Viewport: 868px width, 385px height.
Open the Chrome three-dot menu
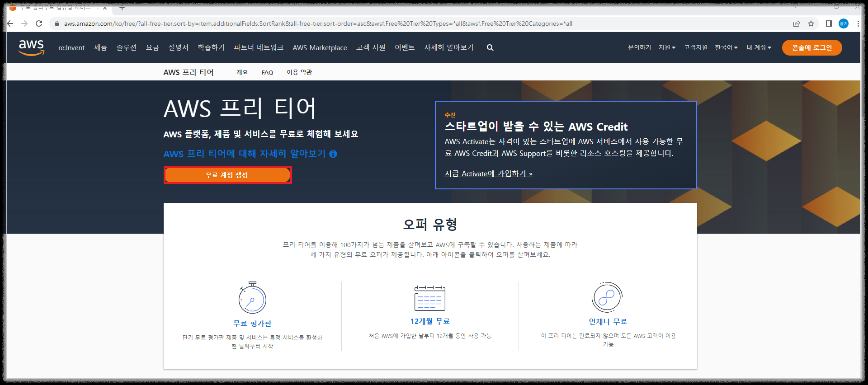pyautogui.click(x=858, y=23)
